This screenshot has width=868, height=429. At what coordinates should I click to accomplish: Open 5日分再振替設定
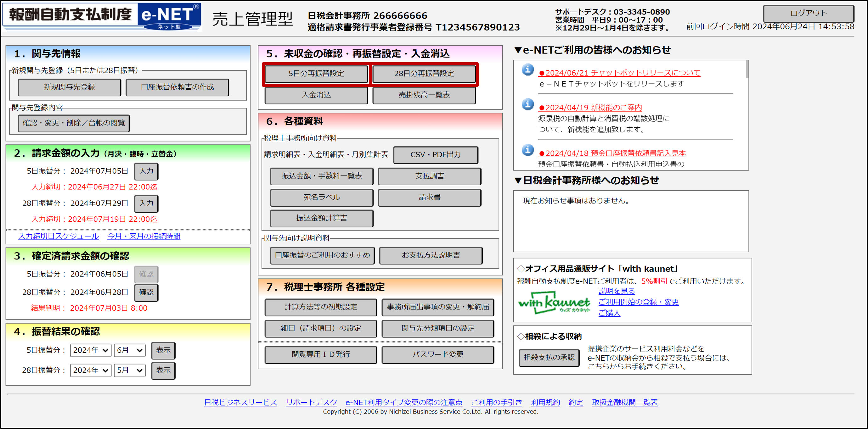(316, 74)
